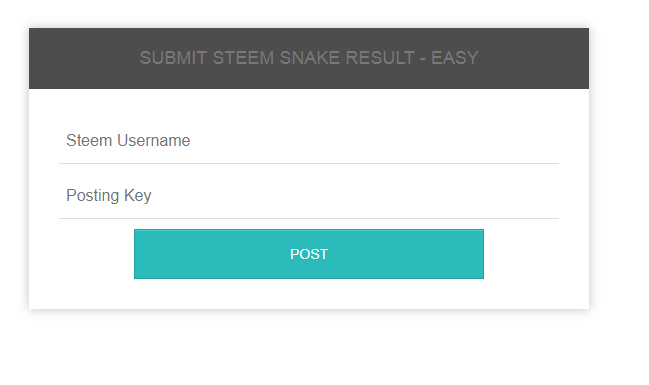Click the blank page area below the form card
This screenshot has height=385, width=649.
tap(309, 348)
